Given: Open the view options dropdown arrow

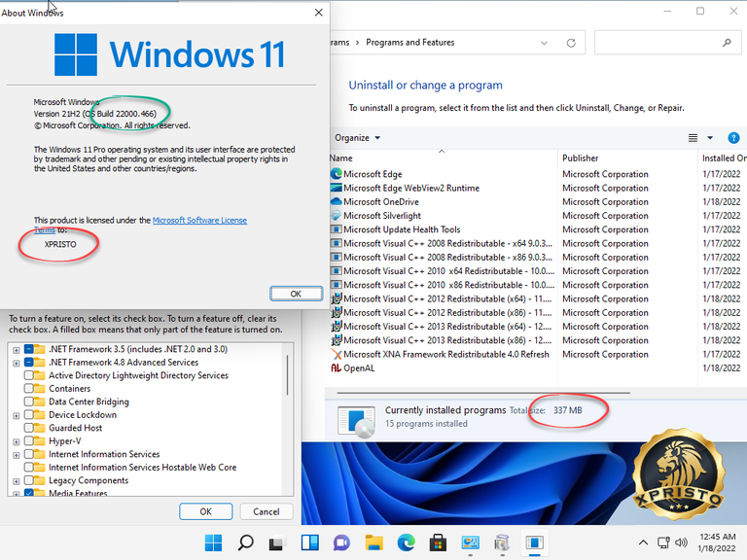Looking at the screenshot, I should 710,138.
